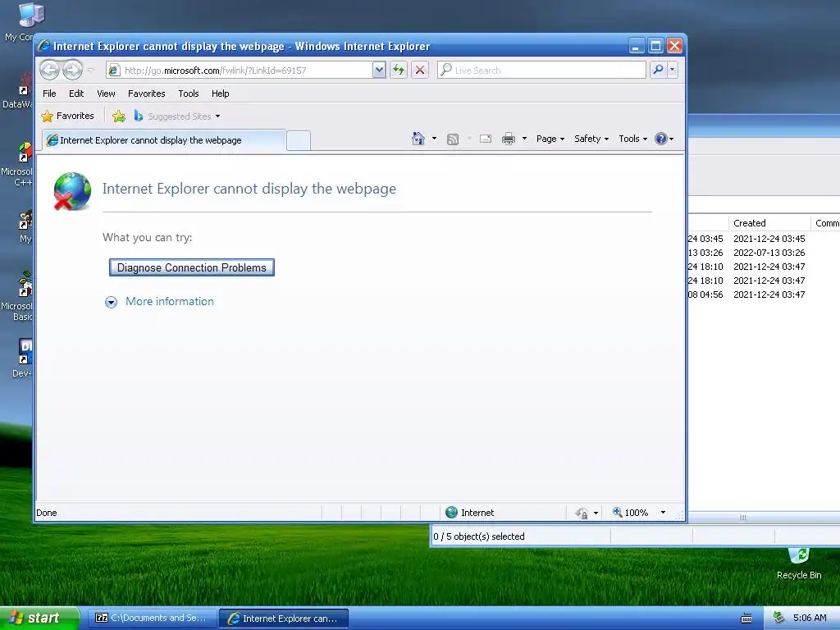
Task: Go forward with the Forward arrow button
Action: pyautogui.click(x=72, y=70)
